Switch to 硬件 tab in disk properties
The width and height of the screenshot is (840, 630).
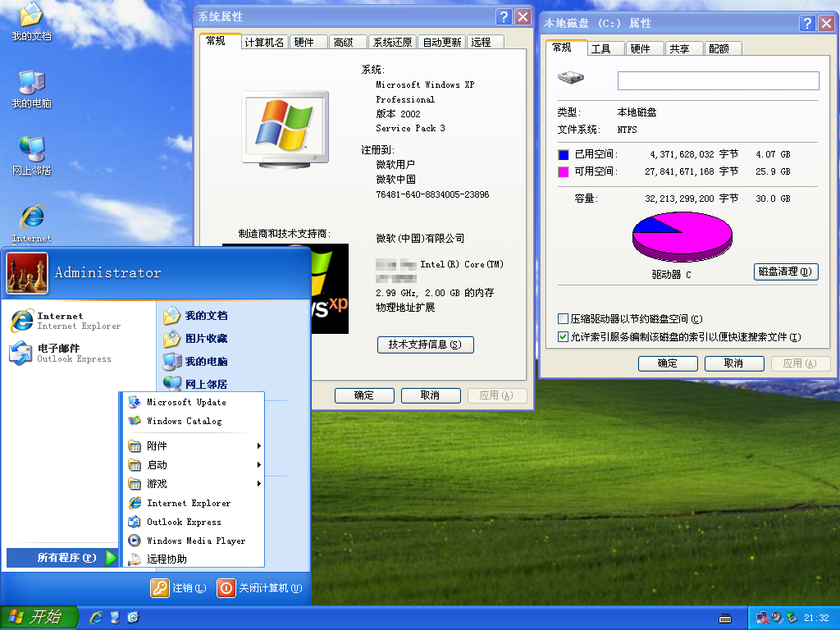click(x=645, y=48)
